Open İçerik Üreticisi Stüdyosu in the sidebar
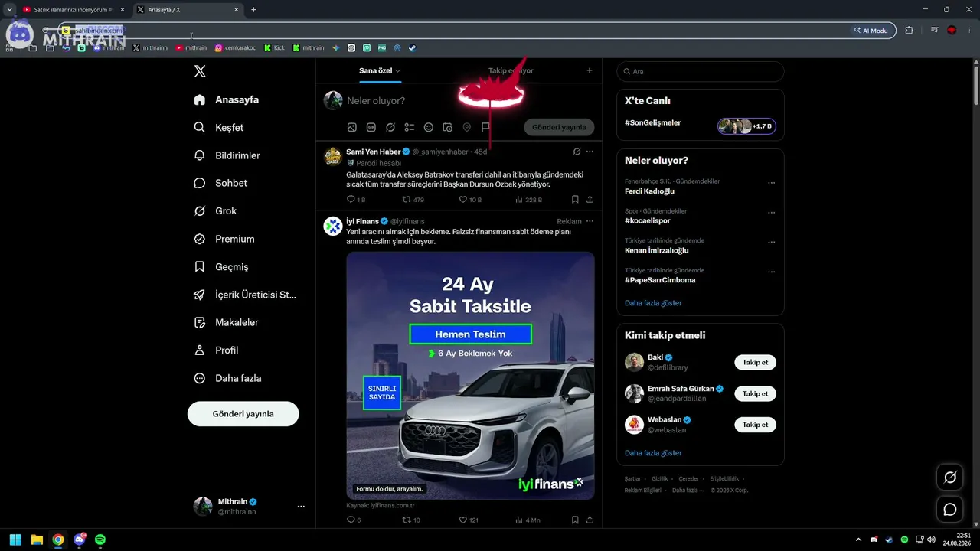The height and width of the screenshot is (551, 980). pos(245,295)
